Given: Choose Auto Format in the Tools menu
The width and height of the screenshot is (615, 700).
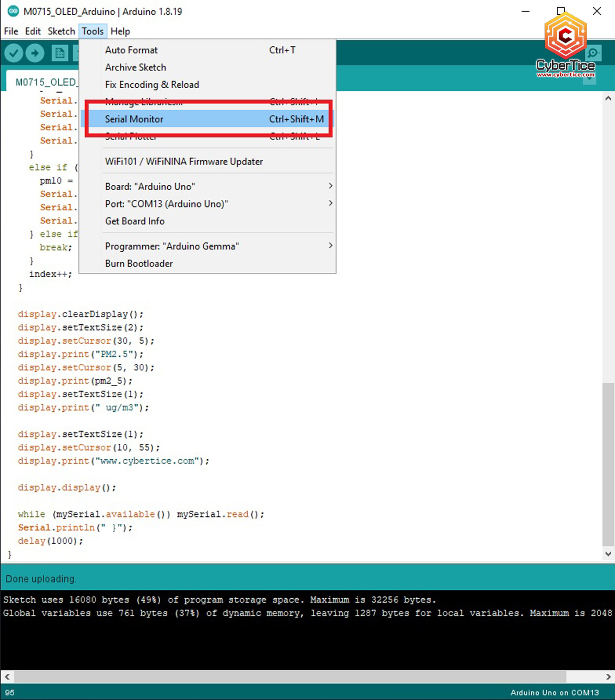Looking at the screenshot, I should pyautogui.click(x=131, y=50).
